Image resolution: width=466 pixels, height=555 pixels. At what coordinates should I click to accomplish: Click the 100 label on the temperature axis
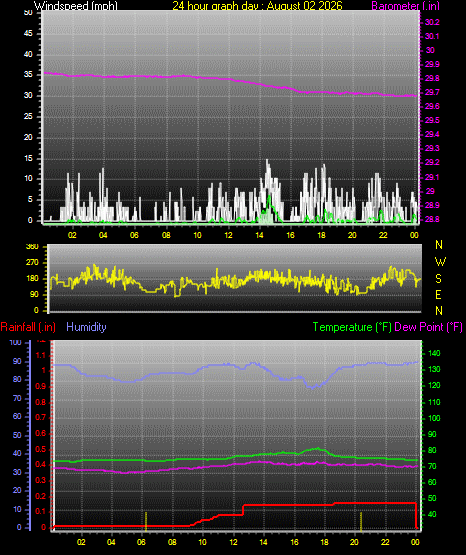coord(434,418)
